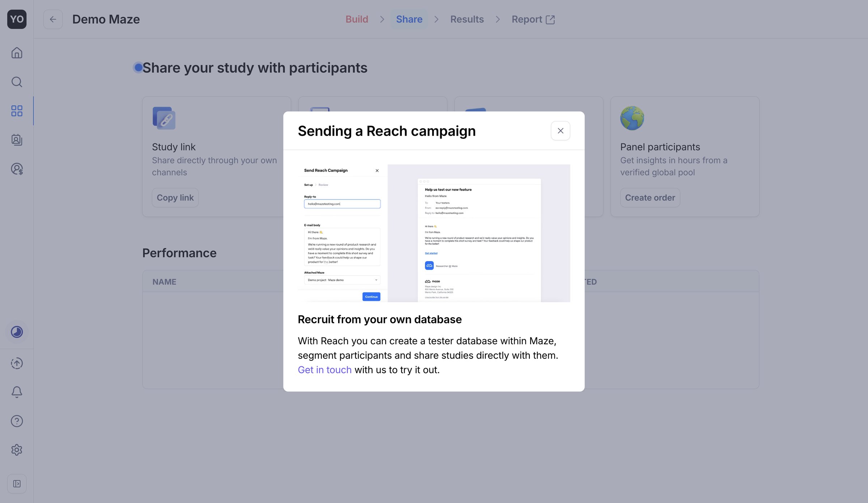This screenshot has height=503, width=868.
Task: Open the projects grid icon in sidebar
Action: click(x=17, y=111)
